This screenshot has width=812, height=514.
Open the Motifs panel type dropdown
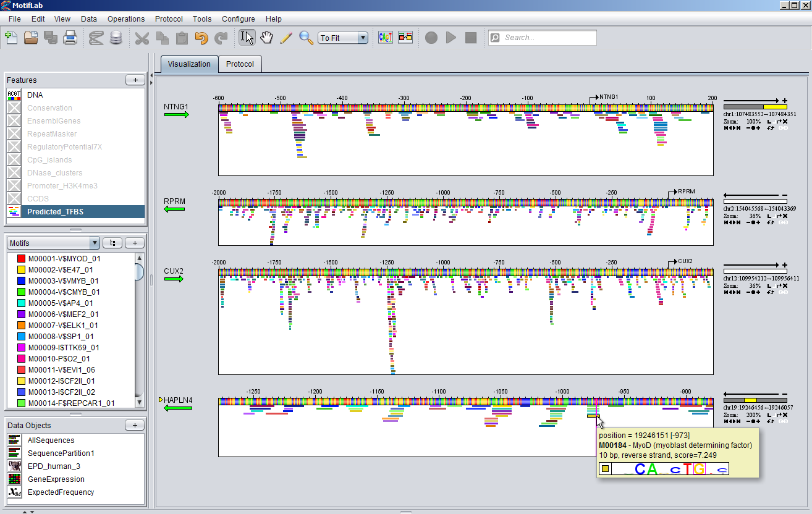[x=53, y=243]
